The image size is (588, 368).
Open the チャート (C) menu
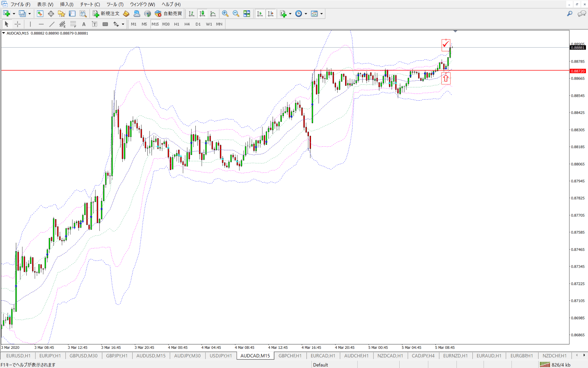[x=90, y=4]
